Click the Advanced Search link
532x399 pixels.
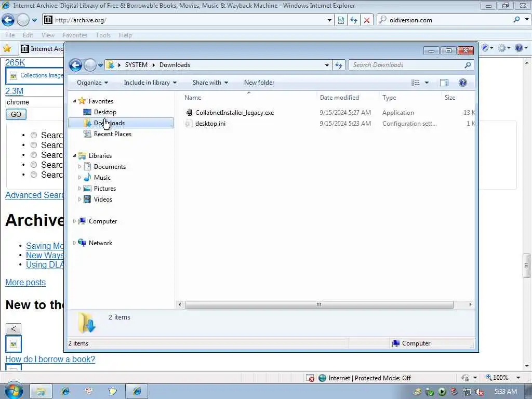tap(34, 195)
